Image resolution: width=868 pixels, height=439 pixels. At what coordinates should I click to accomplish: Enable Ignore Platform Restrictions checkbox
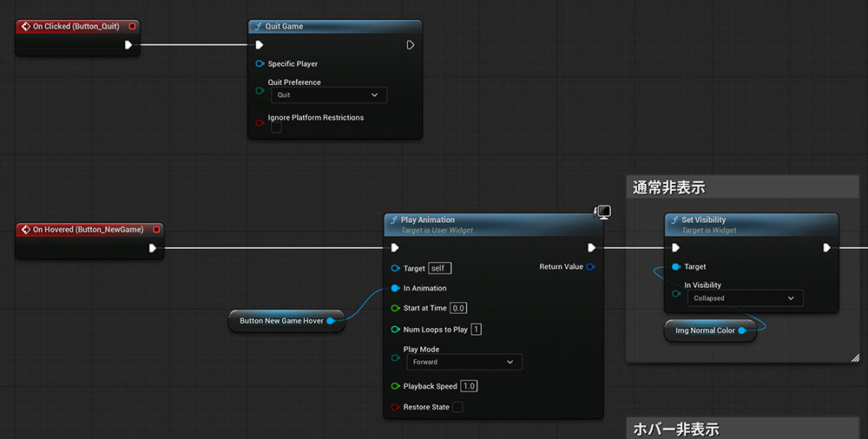tap(276, 128)
